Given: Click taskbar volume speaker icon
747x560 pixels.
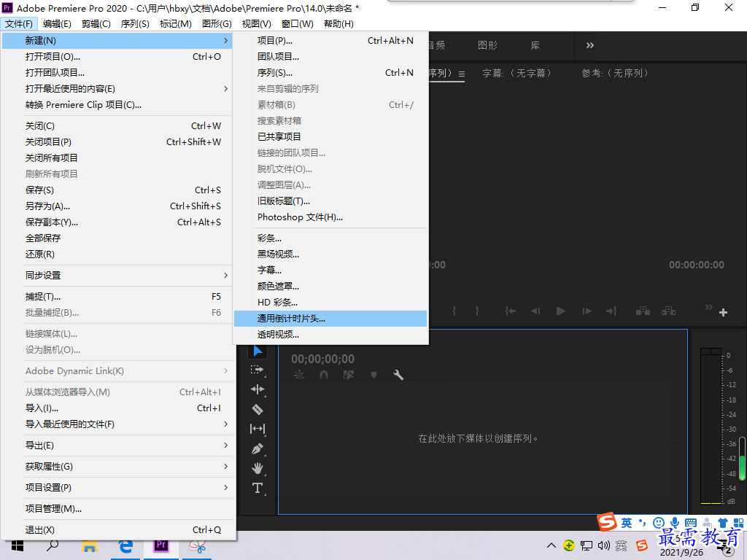Looking at the screenshot, I should (603, 545).
